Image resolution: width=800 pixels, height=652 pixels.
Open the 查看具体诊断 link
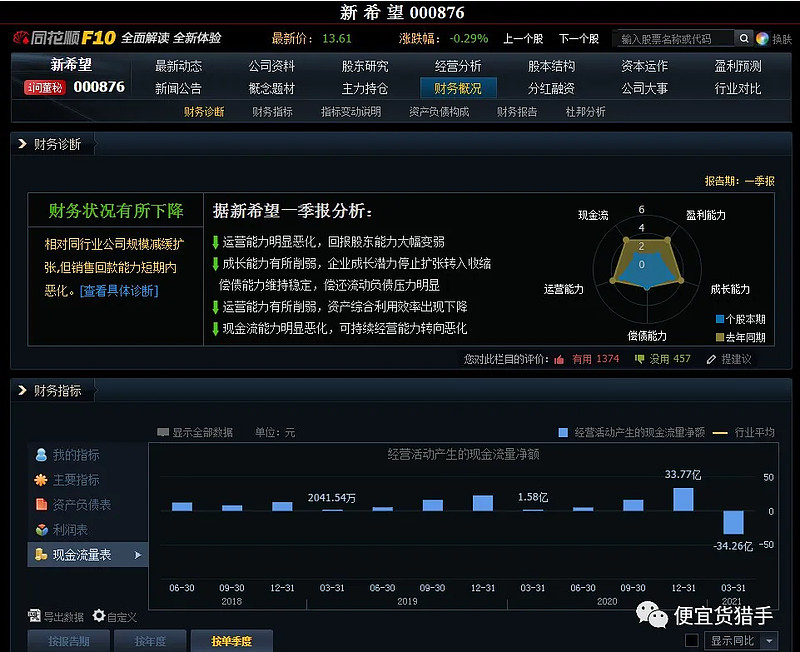[x=119, y=291]
